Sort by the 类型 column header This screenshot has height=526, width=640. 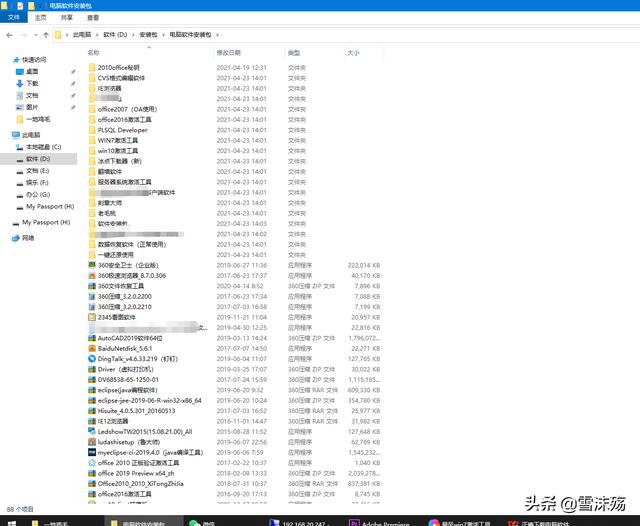(x=294, y=53)
